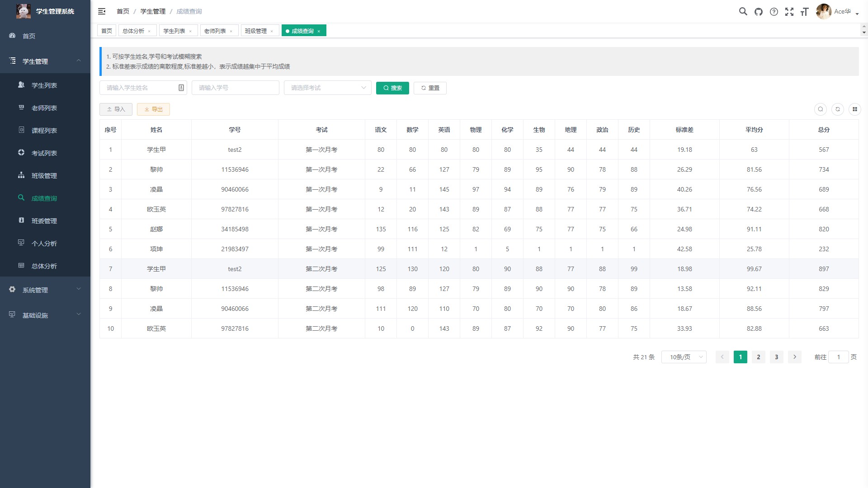Image resolution: width=868 pixels, height=488 pixels.
Task: Click the name 项坤 in row 6
Action: point(156,249)
